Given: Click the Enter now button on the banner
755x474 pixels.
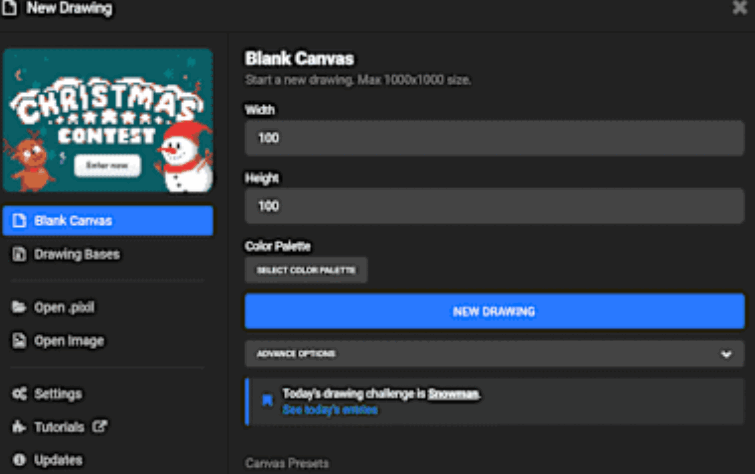Looking at the screenshot, I should [107, 166].
